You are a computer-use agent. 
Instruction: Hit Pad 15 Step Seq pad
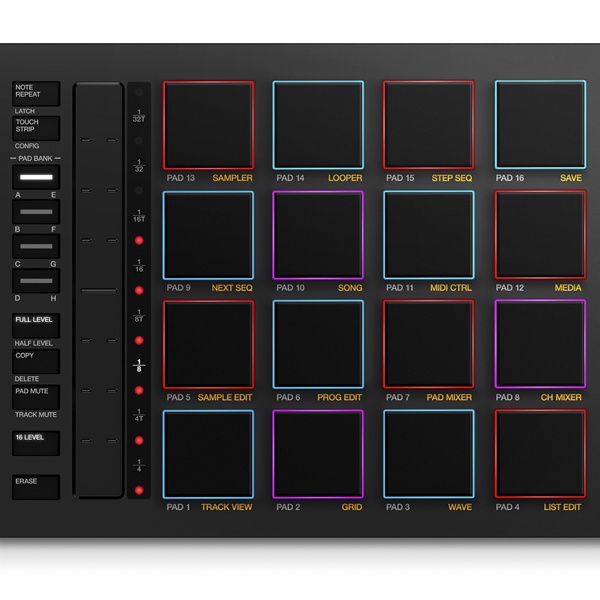click(428, 125)
